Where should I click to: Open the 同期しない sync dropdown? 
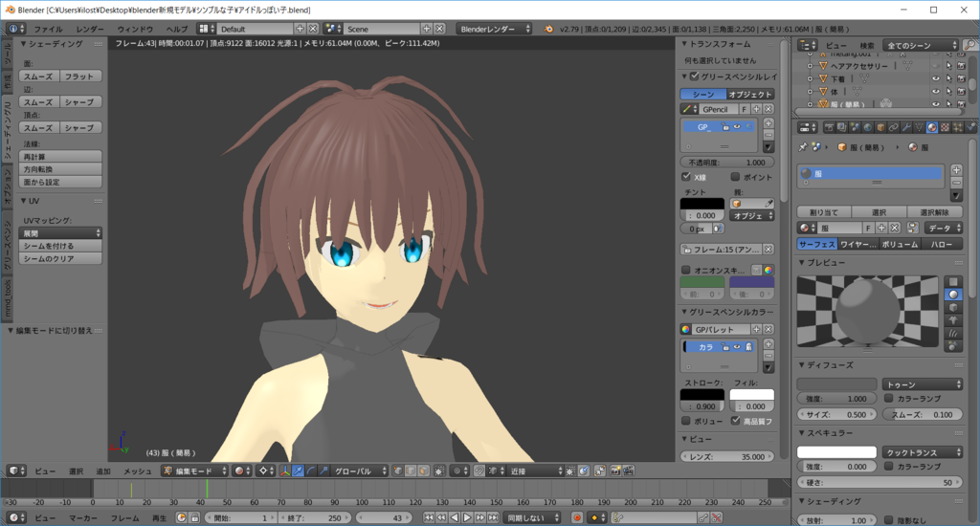coord(532,517)
